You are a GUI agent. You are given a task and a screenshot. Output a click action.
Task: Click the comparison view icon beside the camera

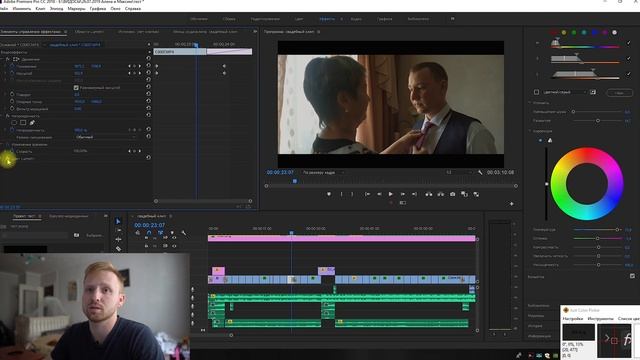point(464,194)
